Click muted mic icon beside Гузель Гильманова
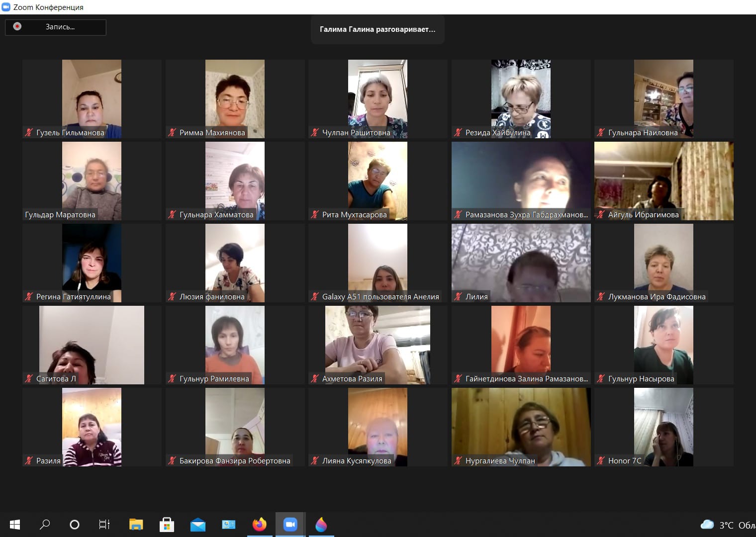This screenshot has width=756, height=537. 29,132
